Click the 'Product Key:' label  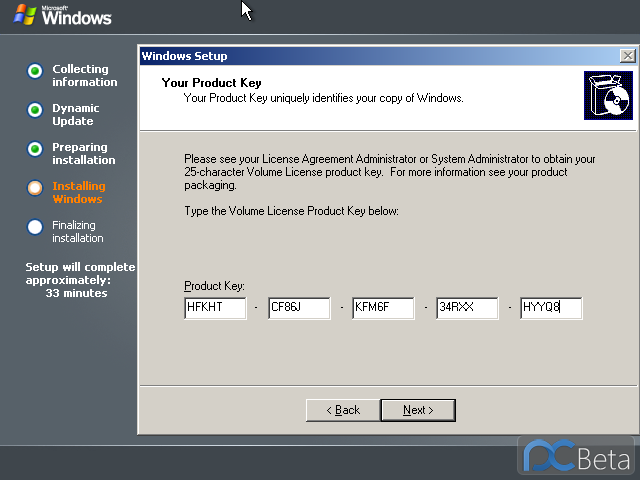tap(214, 286)
